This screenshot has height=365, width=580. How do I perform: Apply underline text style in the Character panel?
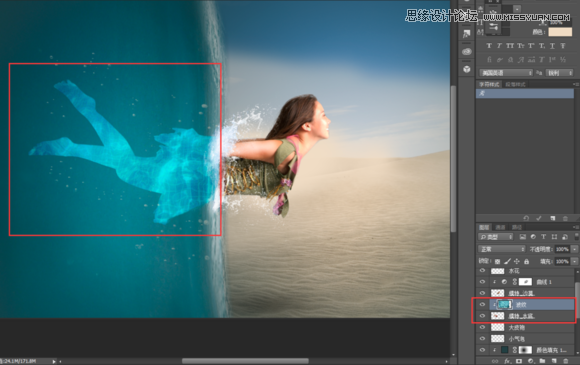552,45
